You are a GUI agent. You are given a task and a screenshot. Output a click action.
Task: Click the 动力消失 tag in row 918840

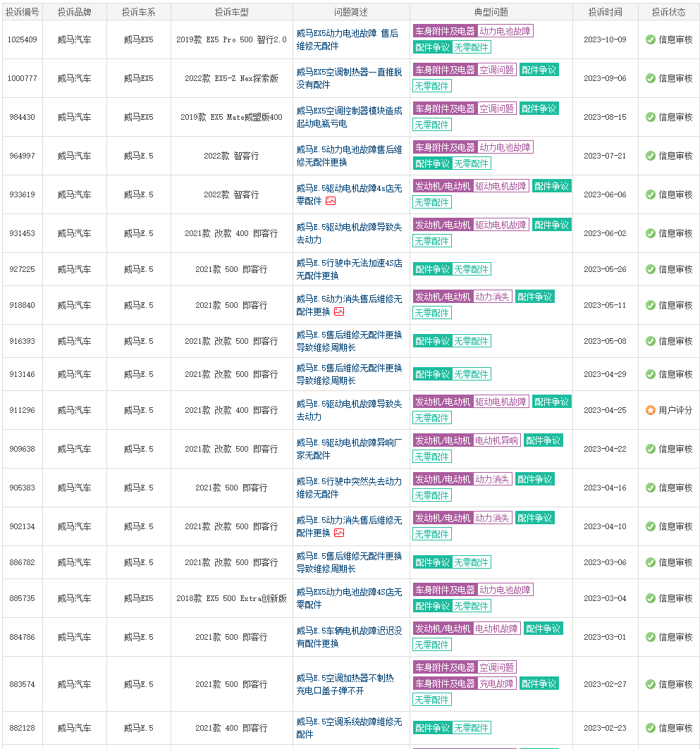pyautogui.click(x=493, y=297)
